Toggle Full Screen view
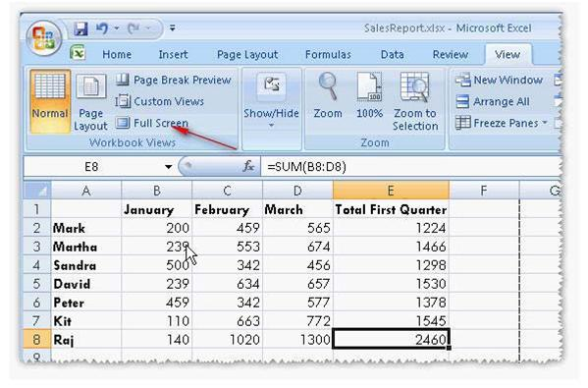Viewport: 588px width, 388px height. (152, 123)
